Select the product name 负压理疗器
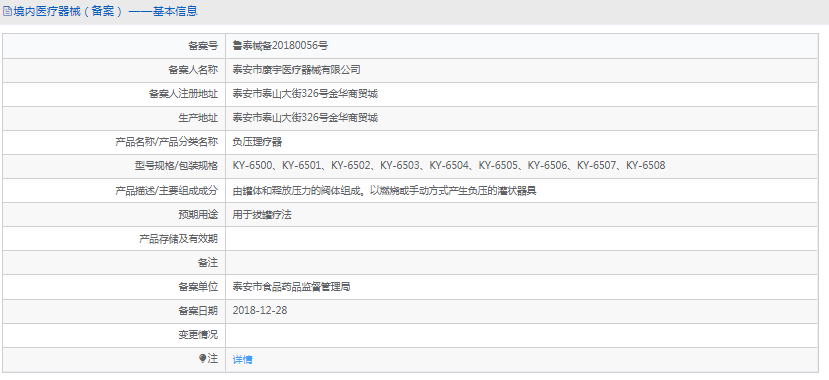The image size is (829, 380). pos(256,142)
